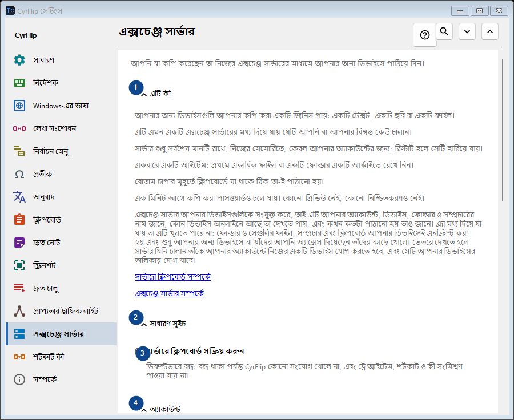Go to দ্রুত চালু in sidebar
The image size is (514, 420).
pyautogui.click(x=61, y=288)
